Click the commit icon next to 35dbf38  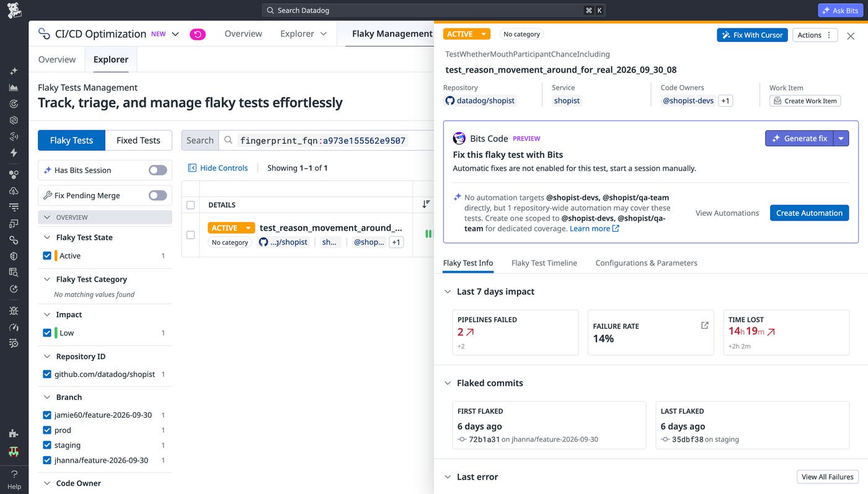[x=665, y=439]
